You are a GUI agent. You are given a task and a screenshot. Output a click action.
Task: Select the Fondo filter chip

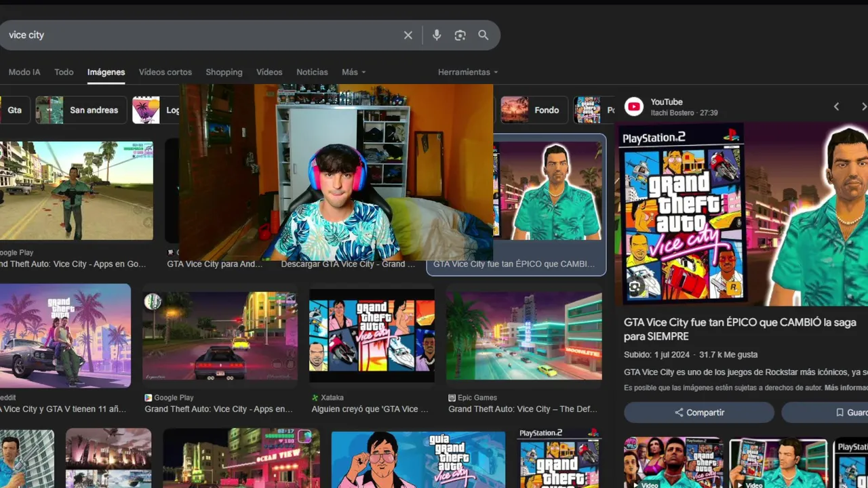534,110
